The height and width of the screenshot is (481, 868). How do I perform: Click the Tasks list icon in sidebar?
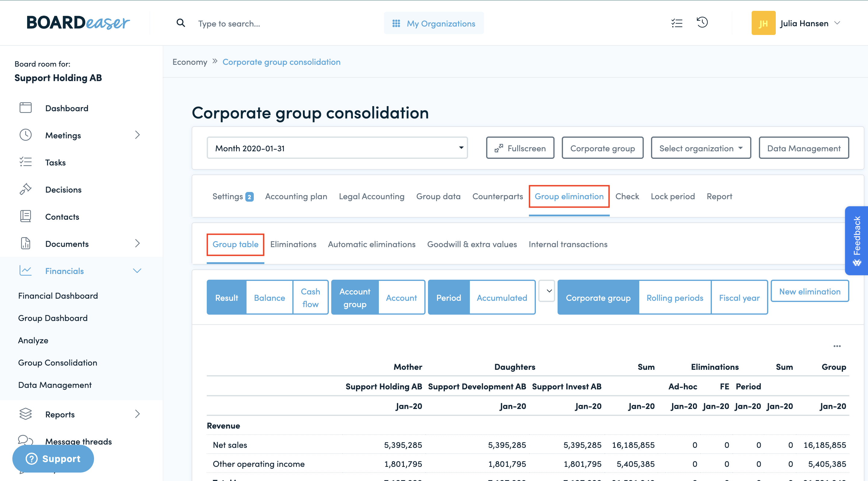click(26, 162)
